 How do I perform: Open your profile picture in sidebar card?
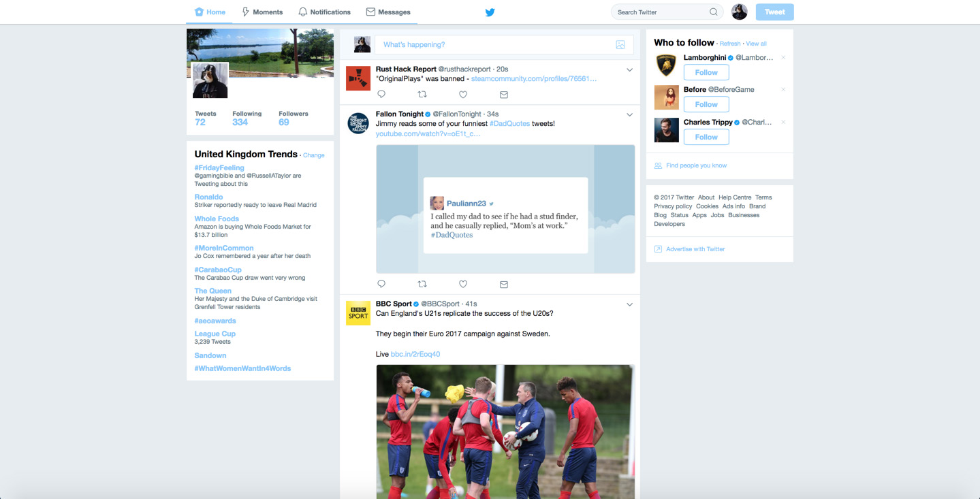pyautogui.click(x=210, y=80)
